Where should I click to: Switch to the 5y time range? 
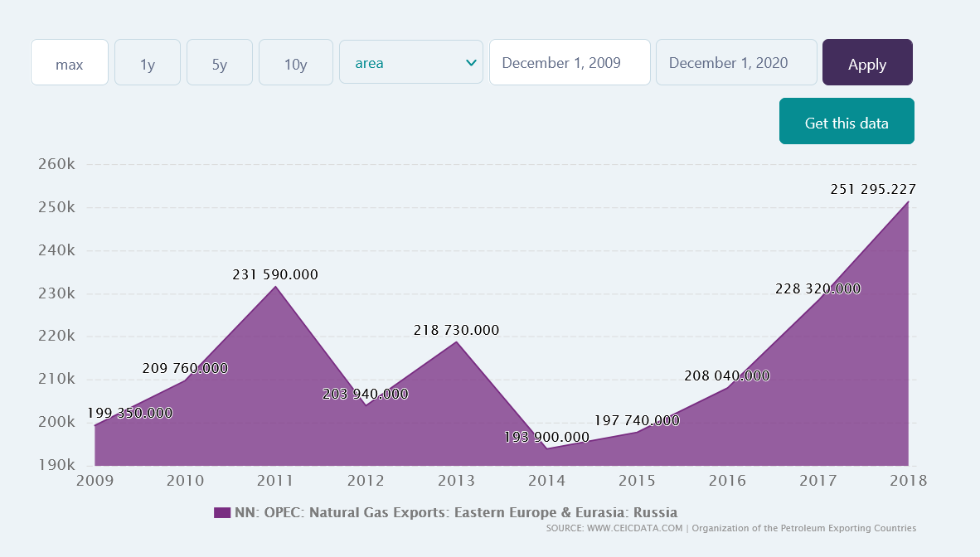coord(220,62)
